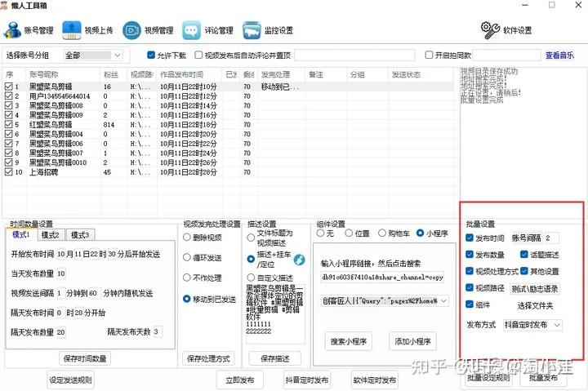This screenshot has height=391, width=588.
Task: Uncheck row 5 红盟菜鸟剪辑 checkbox
Action: tap(9, 124)
